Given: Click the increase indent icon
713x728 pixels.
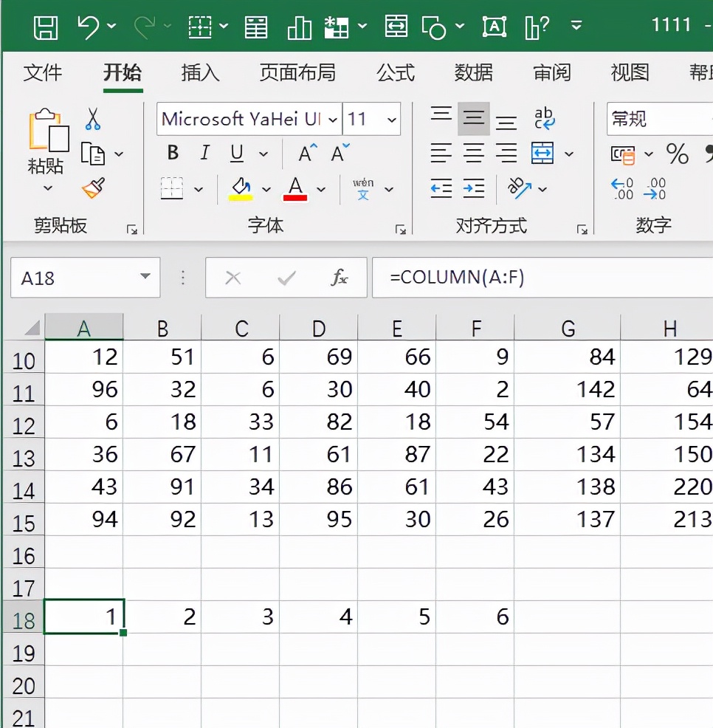Looking at the screenshot, I should point(473,188).
